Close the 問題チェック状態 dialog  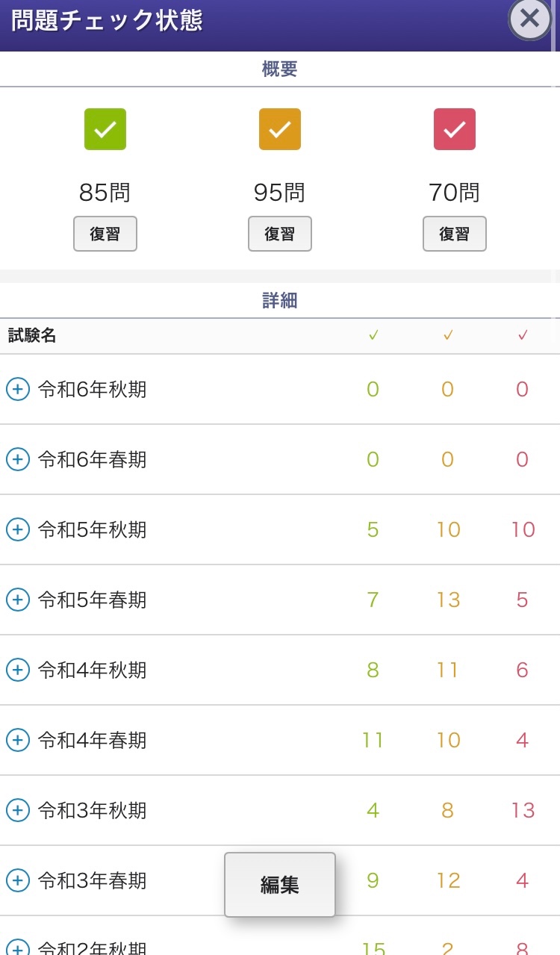point(529,18)
